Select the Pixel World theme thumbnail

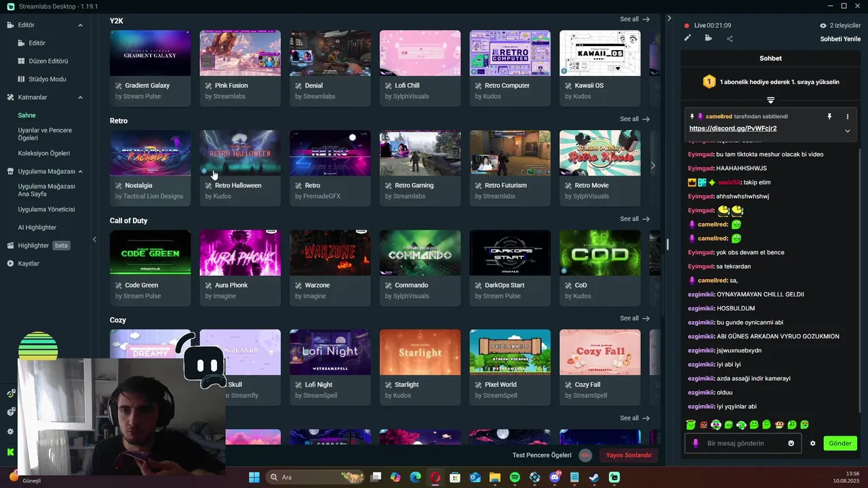pyautogui.click(x=510, y=352)
